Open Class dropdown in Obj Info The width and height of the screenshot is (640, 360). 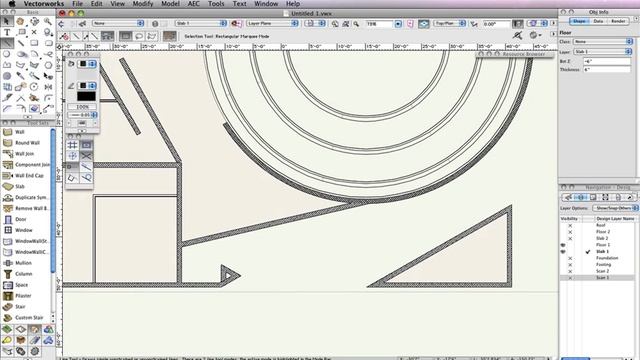[603, 42]
